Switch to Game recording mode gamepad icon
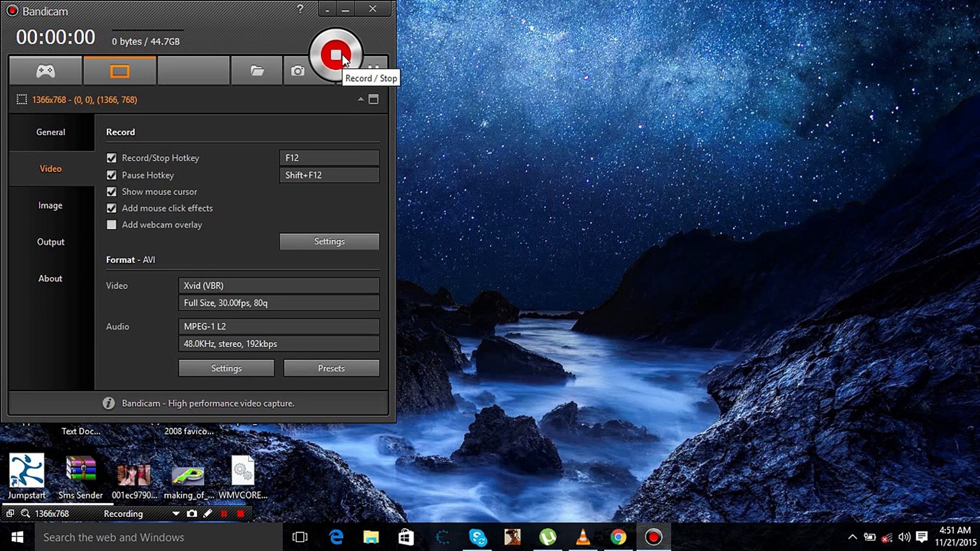This screenshot has width=980, height=551. click(x=45, y=71)
